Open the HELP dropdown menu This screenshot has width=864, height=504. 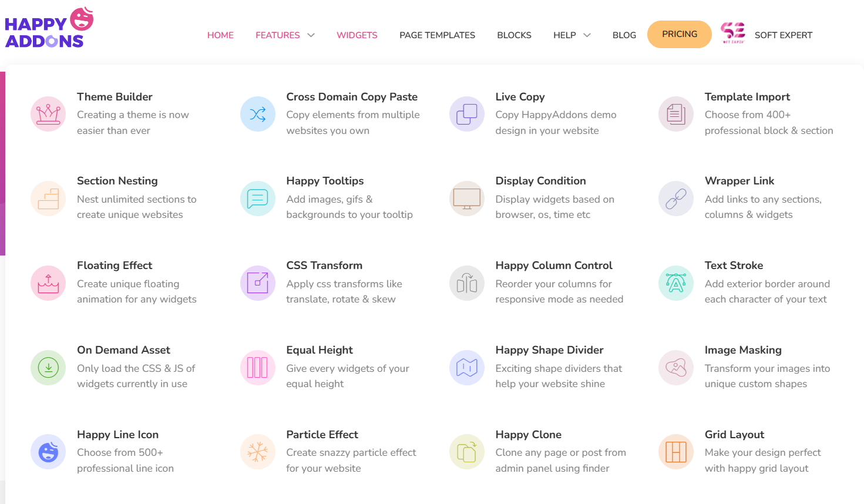click(571, 35)
